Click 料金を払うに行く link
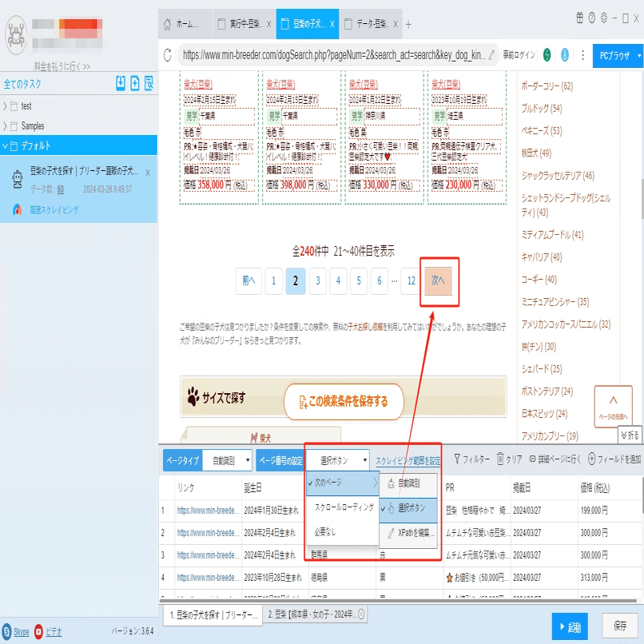This screenshot has height=644, width=644. point(62,66)
